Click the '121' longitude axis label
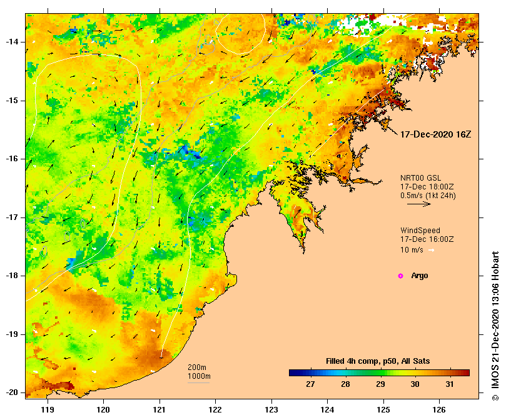This screenshot has height=420, width=506. (x=159, y=409)
